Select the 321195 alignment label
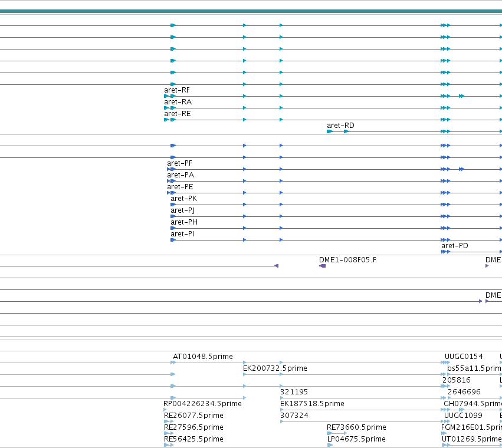This screenshot has width=502, height=448. coord(294,392)
